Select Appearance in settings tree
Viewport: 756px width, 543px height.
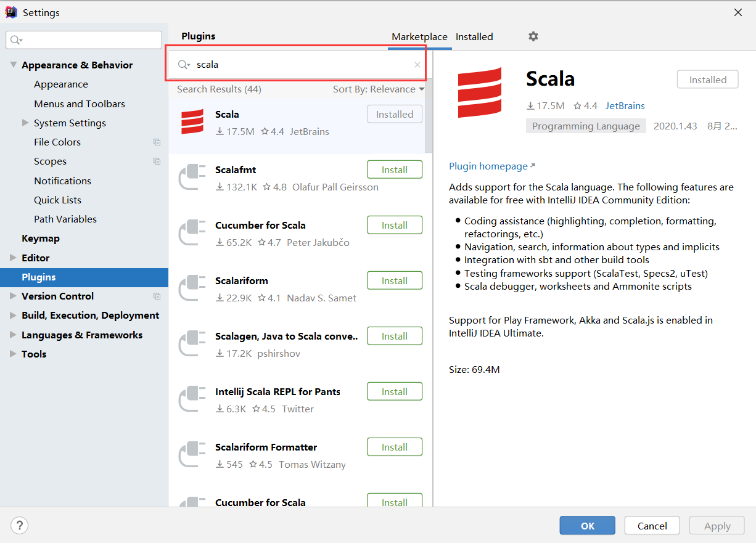[61, 84]
